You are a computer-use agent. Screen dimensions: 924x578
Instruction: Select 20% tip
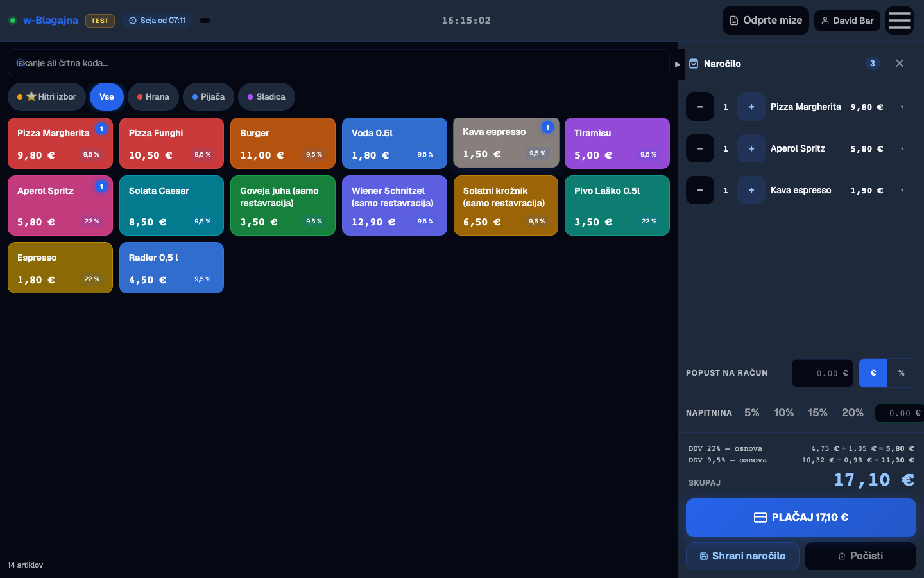(853, 413)
